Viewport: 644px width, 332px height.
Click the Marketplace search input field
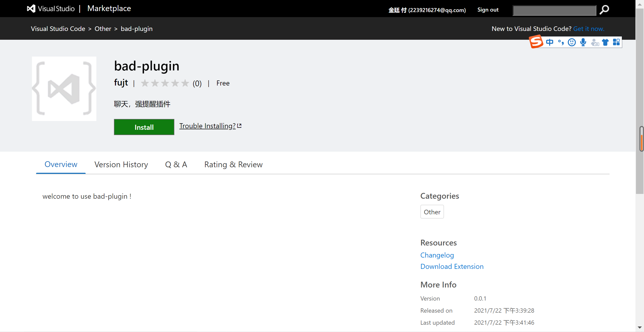(x=554, y=11)
